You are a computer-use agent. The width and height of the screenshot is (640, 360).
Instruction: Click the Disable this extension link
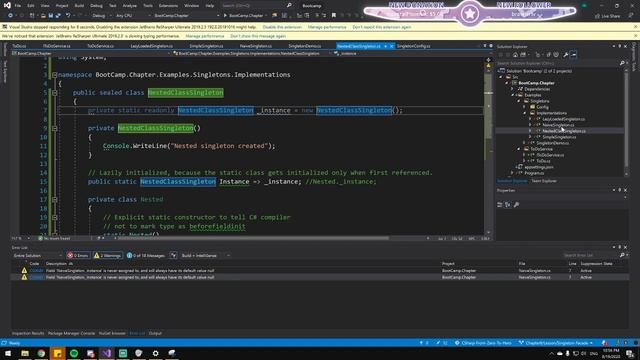pyautogui.click(x=282, y=27)
